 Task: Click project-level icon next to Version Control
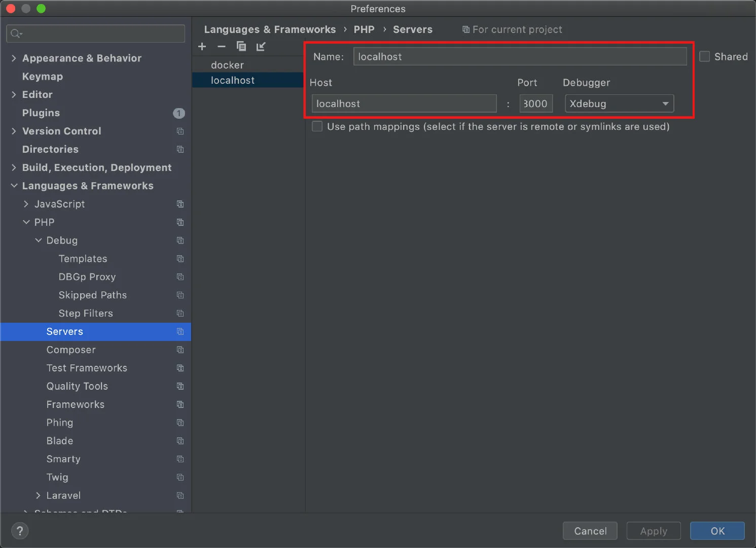[x=180, y=131]
